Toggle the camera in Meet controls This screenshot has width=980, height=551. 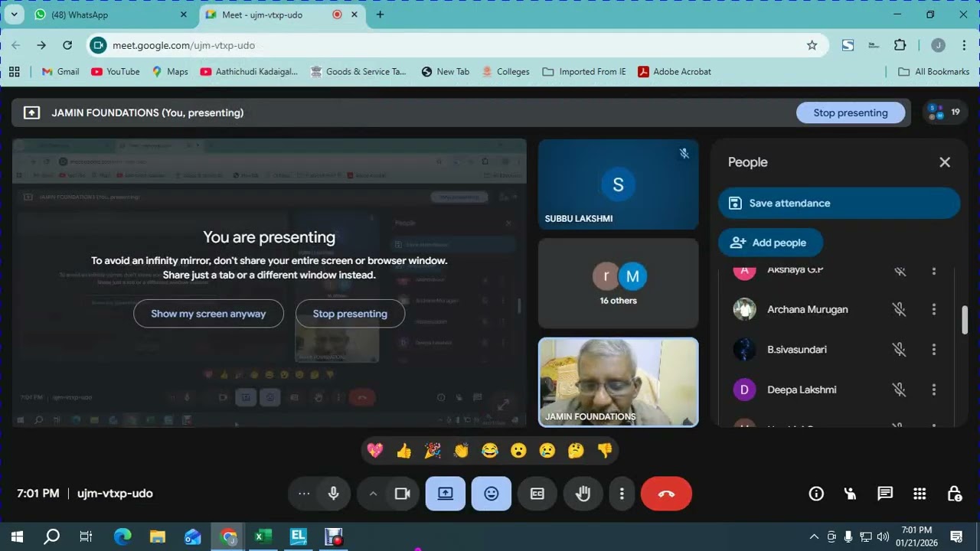[x=403, y=494]
